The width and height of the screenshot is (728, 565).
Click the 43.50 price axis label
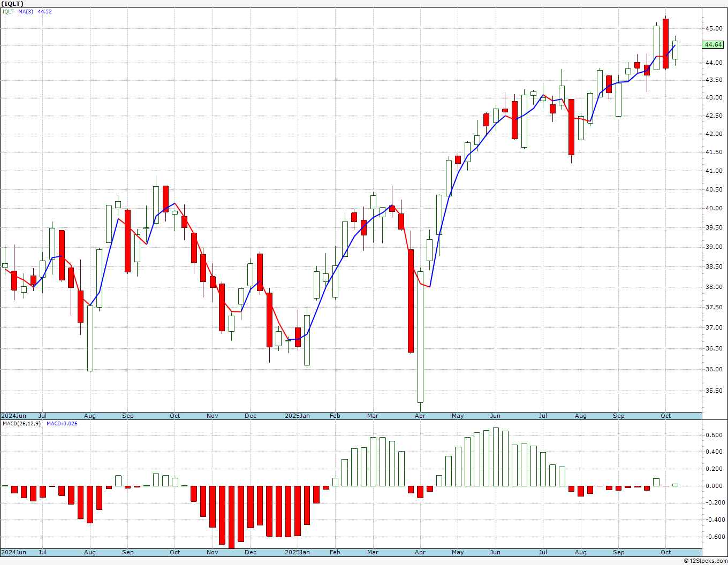pos(714,80)
